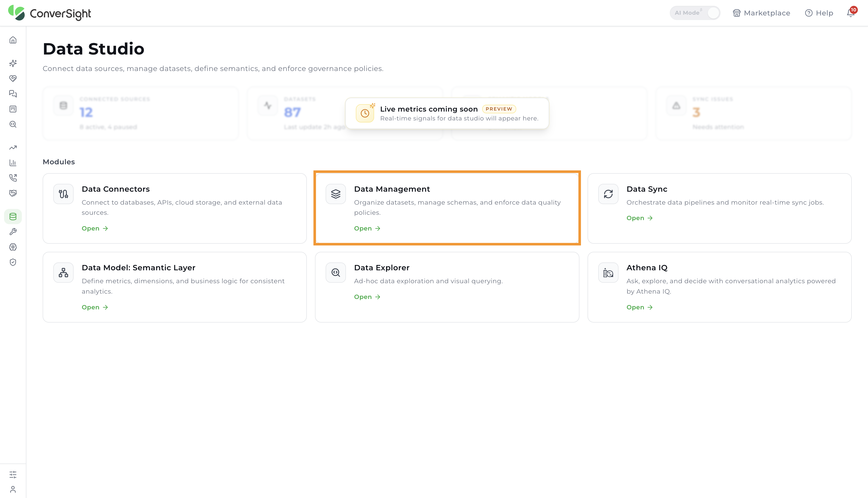Click the Semantic Layer network icon
Image resolution: width=868 pixels, height=498 pixels.
pos(63,273)
